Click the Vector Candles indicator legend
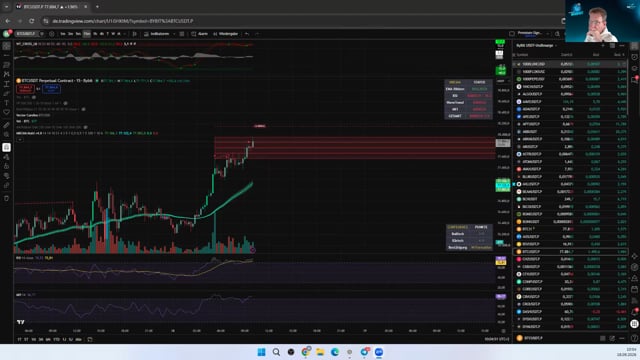This screenshot has width=640, height=360. click(33, 116)
